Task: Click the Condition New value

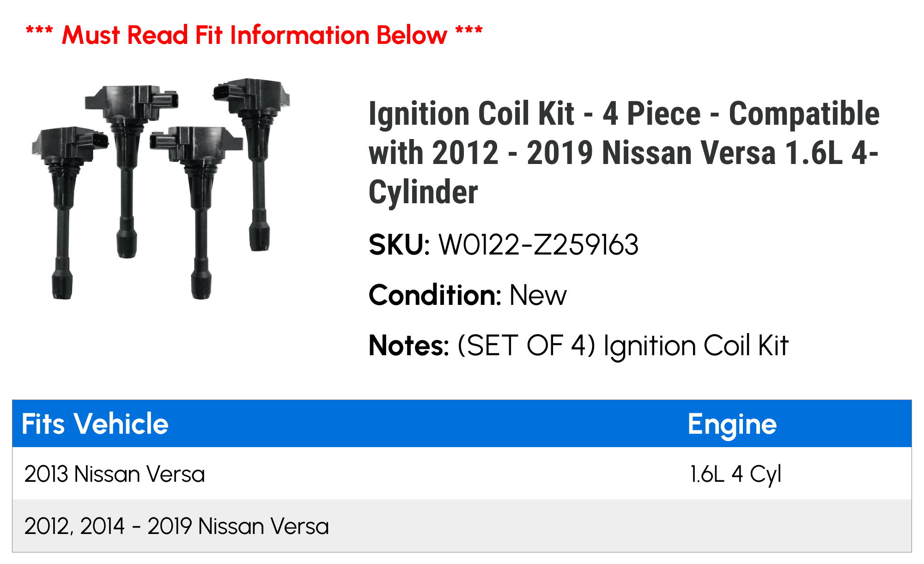Action: point(538,295)
